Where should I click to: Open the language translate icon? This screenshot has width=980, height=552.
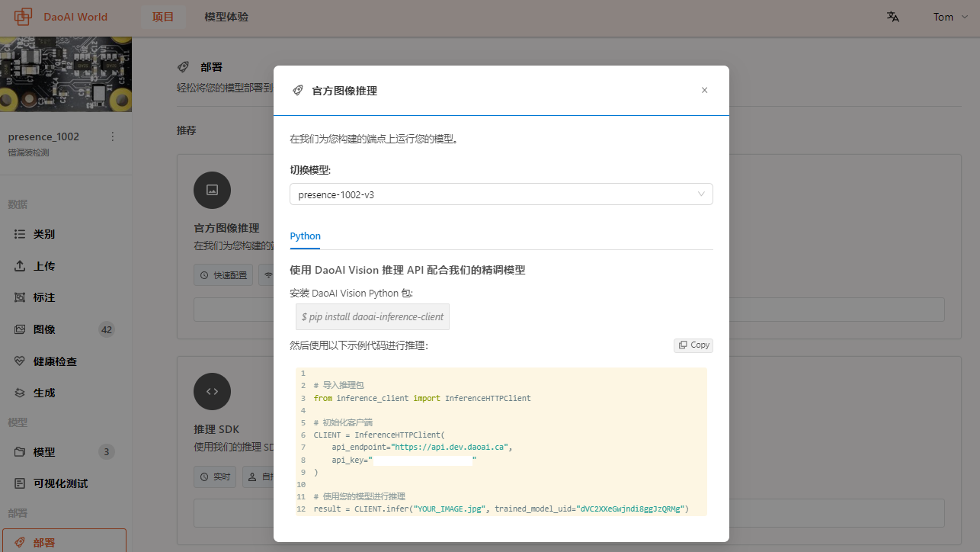tap(892, 17)
